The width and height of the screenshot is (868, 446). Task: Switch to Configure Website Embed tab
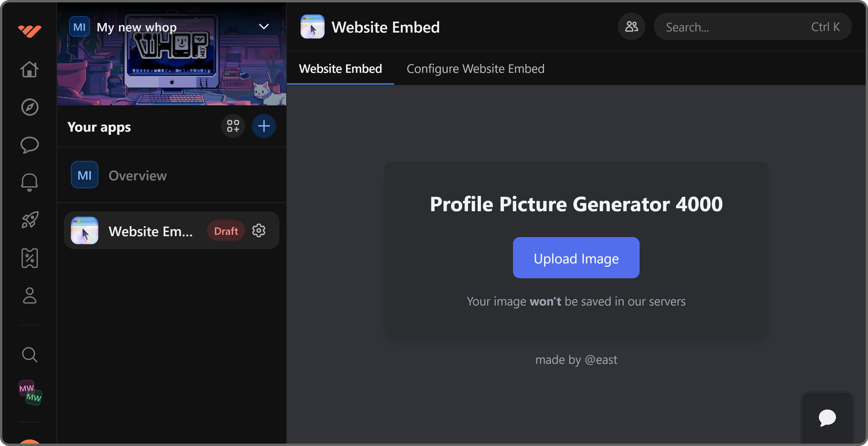pos(475,69)
